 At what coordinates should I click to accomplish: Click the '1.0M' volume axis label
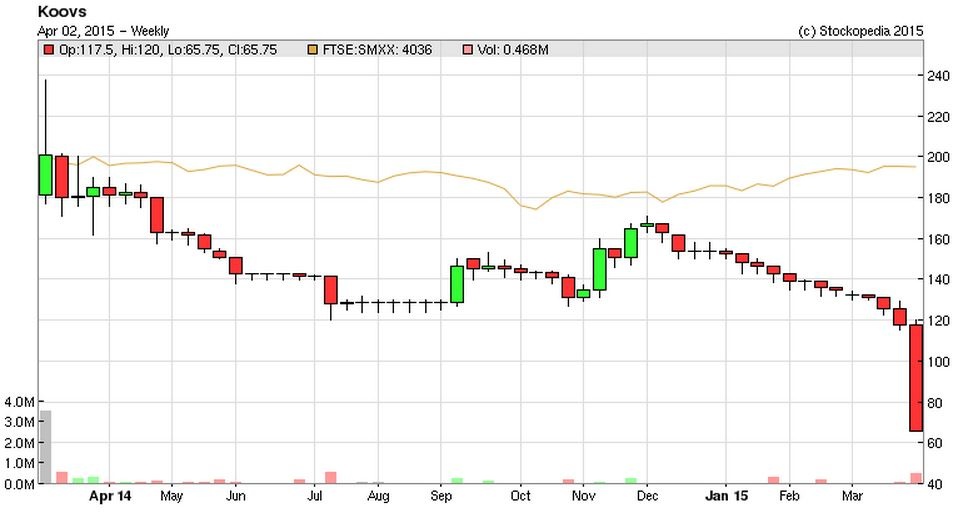pyautogui.click(x=19, y=464)
